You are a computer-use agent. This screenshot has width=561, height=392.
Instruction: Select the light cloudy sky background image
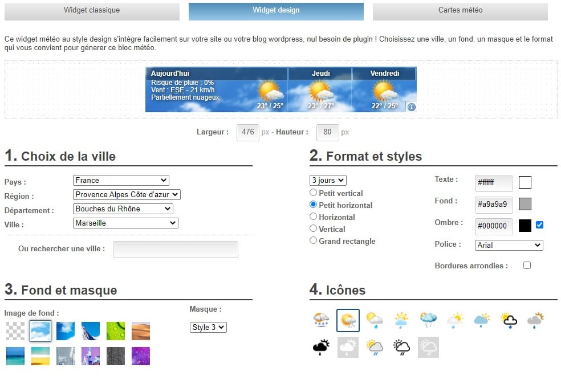point(40,331)
